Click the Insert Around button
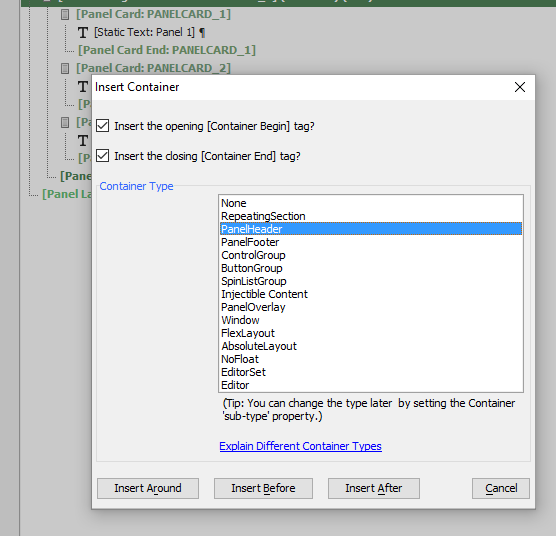Viewport: 556px width, 536px height. [148, 488]
